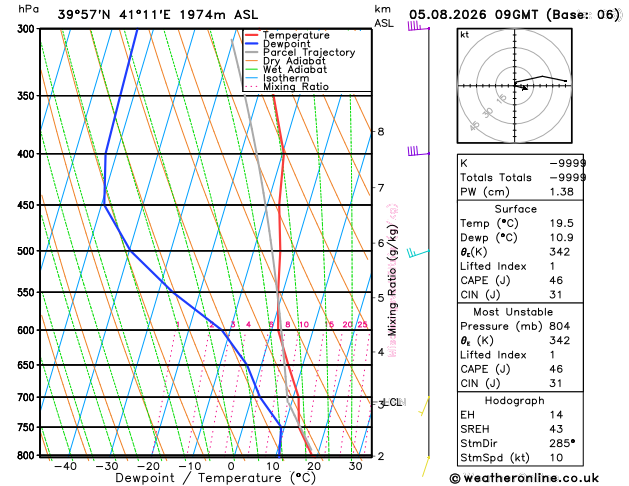The width and height of the screenshot is (629, 486).
Task: Click the weatheronline.co.uk copyright text
Action: (524, 478)
